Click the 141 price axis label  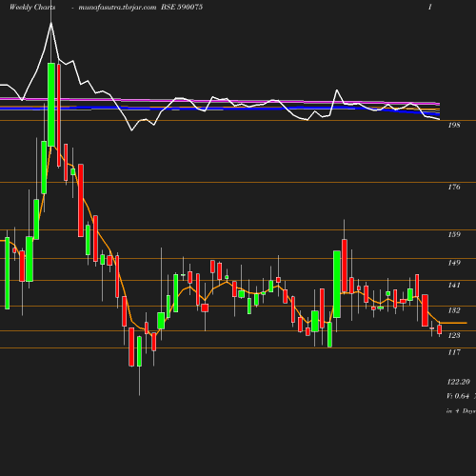pyautogui.click(x=454, y=286)
